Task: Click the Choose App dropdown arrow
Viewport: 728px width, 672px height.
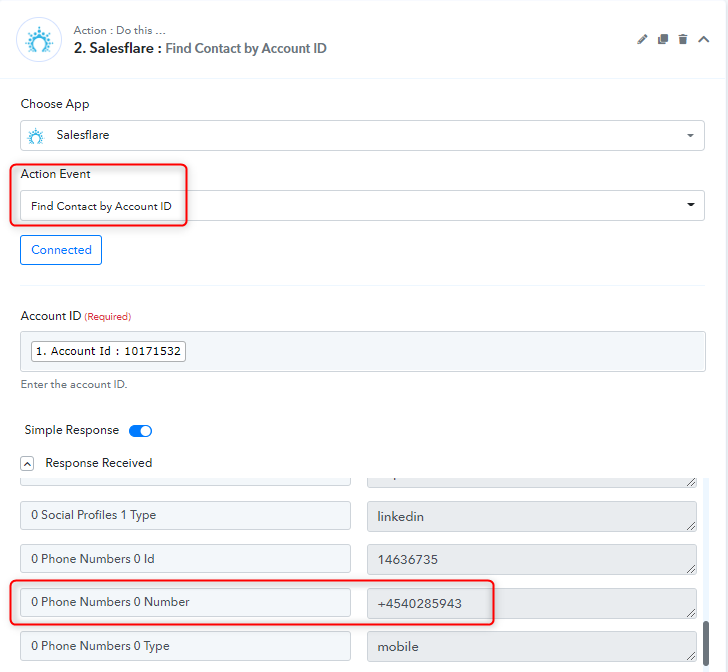Action: [x=690, y=136]
